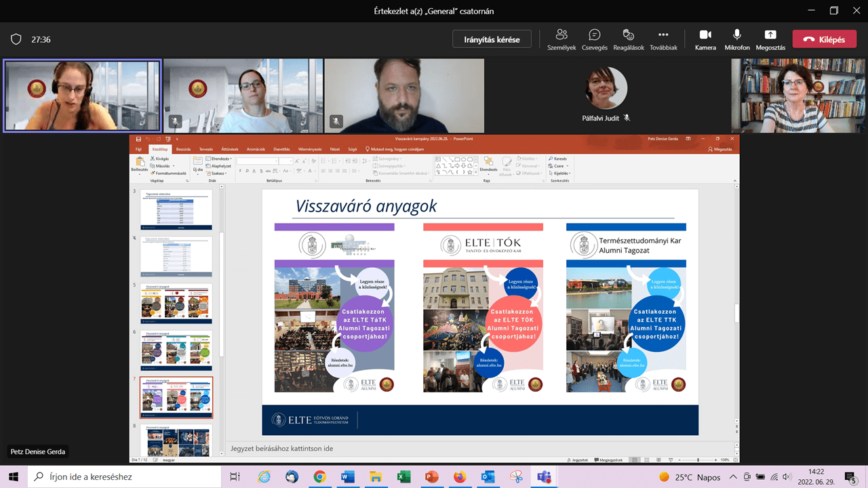
Task: Open Thunderbird from the taskbar
Action: coord(292,477)
